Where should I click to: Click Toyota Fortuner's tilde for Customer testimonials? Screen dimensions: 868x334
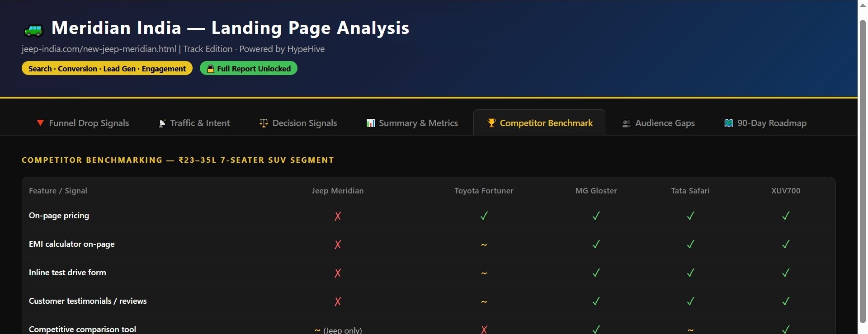pyautogui.click(x=484, y=301)
